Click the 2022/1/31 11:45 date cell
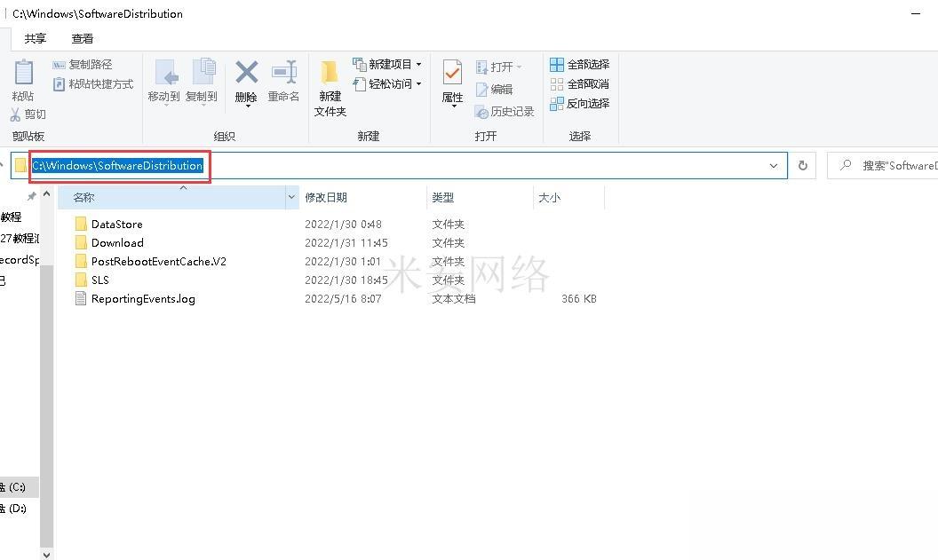The width and height of the screenshot is (938, 560). 346,242
